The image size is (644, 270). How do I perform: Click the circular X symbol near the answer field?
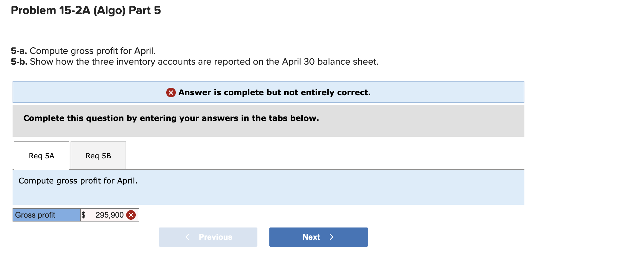pos(131,215)
